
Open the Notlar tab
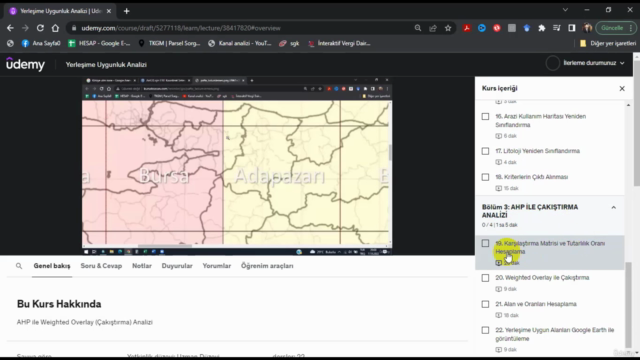142,266
